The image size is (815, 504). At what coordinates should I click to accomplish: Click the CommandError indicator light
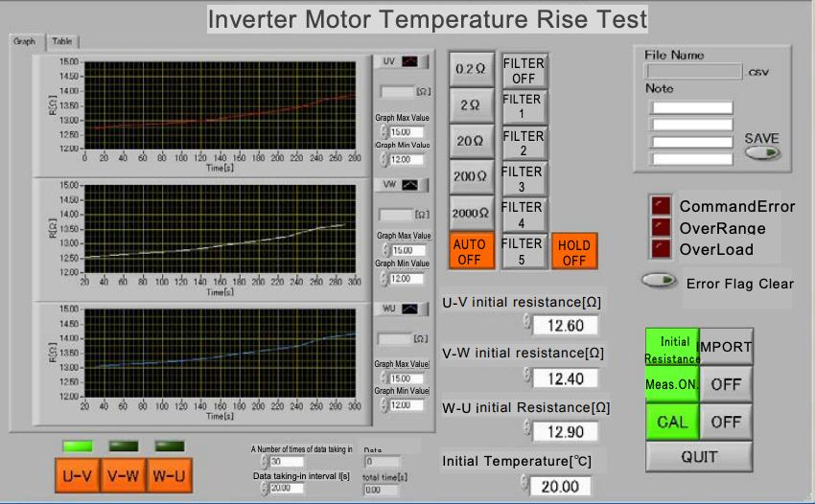point(661,206)
